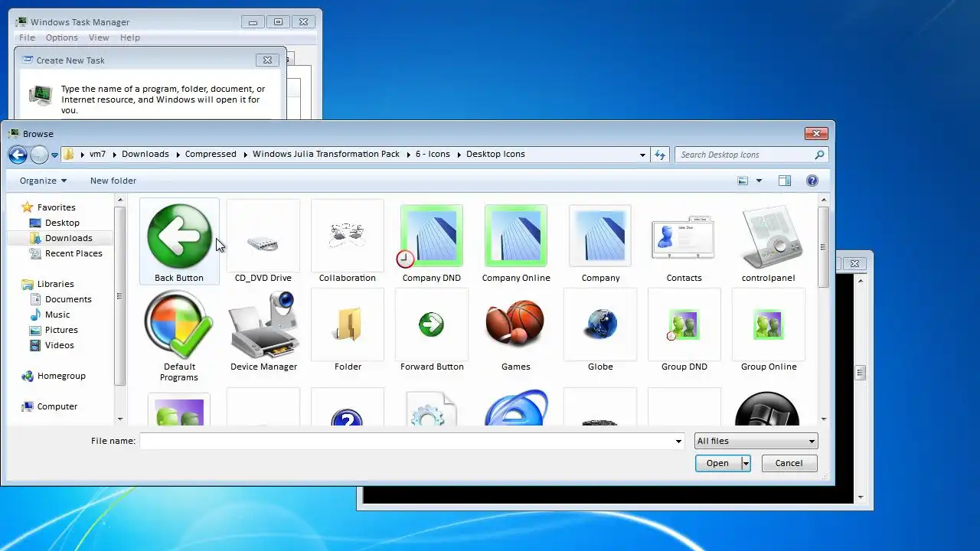Go to 6 - Icons breadcrumb segment
The width and height of the screenshot is (980, 551).
(x=433, y=155)
